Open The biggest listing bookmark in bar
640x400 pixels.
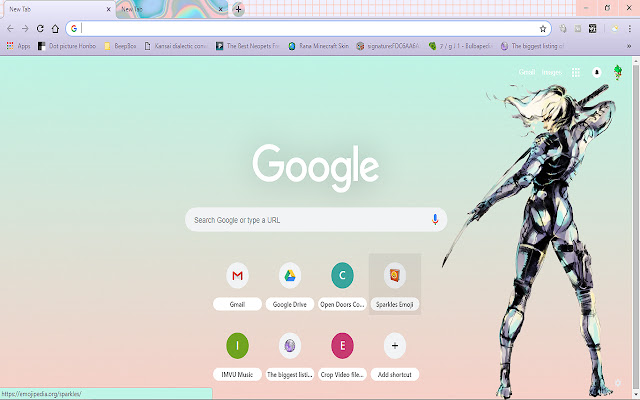coord(533,46)
